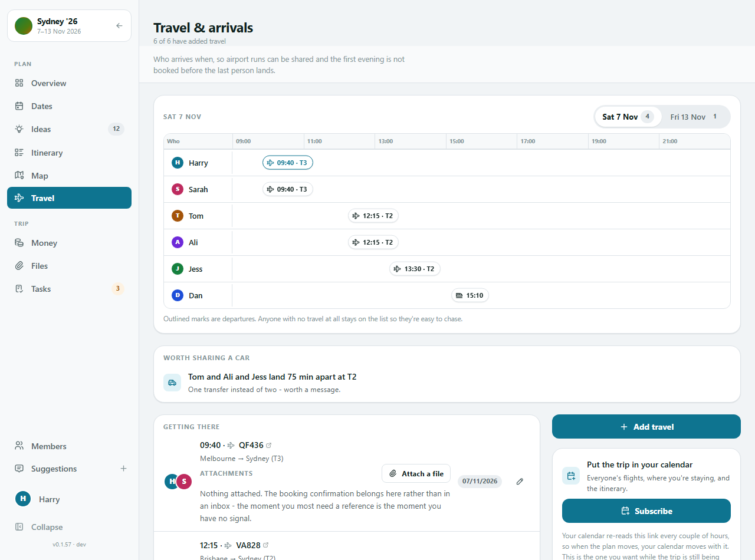Image resolution: width=755 pixels, height=560 pixels.
Task: Collapse the sidebar
Action: pos(69,527)
